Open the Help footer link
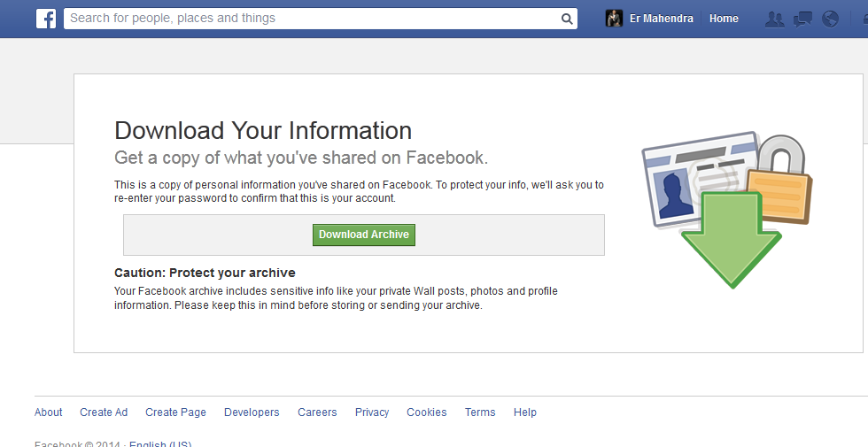The width and height of the screenshot is (868, 447). click(x=524, y=412)
